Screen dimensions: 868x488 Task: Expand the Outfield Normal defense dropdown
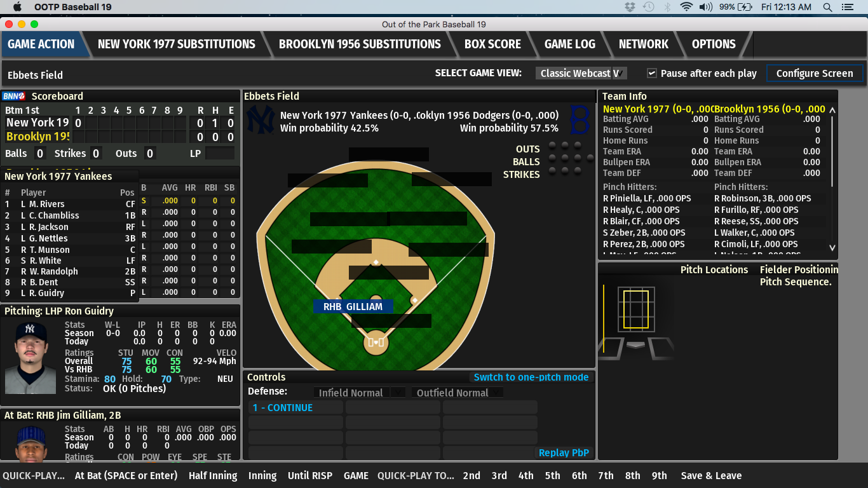(457, 393)
